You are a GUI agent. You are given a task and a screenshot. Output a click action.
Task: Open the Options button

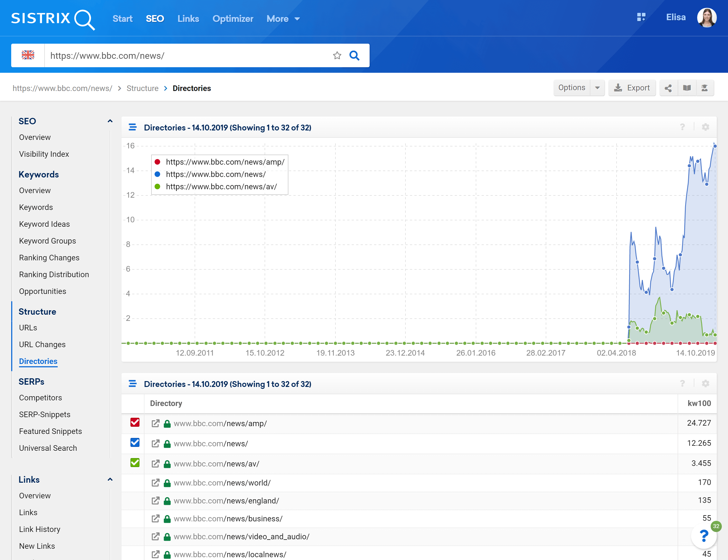pos(572,88)
